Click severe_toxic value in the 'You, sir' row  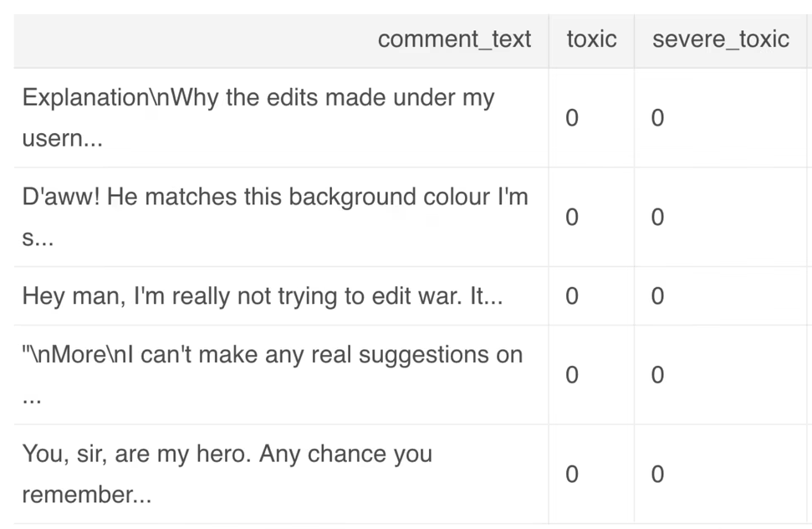pyautogui.click(x=657, y=475)
